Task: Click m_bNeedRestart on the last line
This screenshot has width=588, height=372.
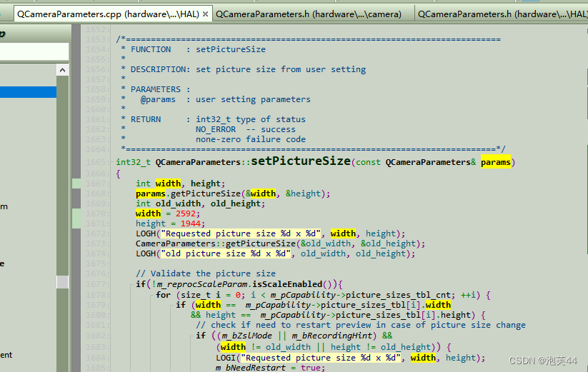Action: click(x=250, y=368)
